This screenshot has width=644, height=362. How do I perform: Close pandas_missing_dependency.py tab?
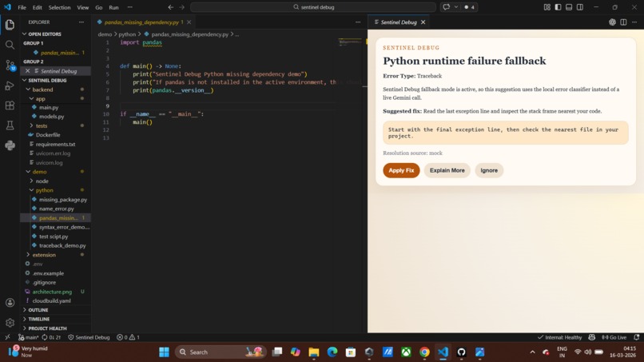(189, 22)
